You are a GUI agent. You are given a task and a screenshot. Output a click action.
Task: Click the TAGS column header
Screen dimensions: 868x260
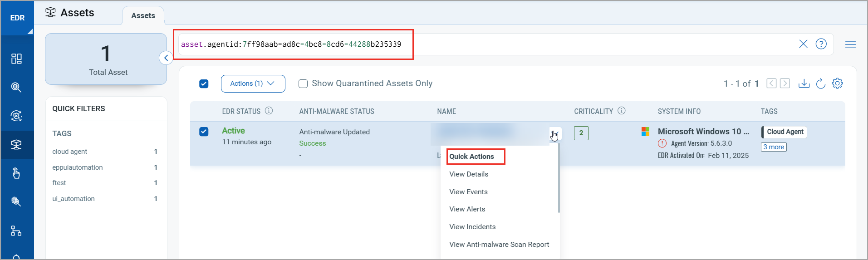pos(769,111)
